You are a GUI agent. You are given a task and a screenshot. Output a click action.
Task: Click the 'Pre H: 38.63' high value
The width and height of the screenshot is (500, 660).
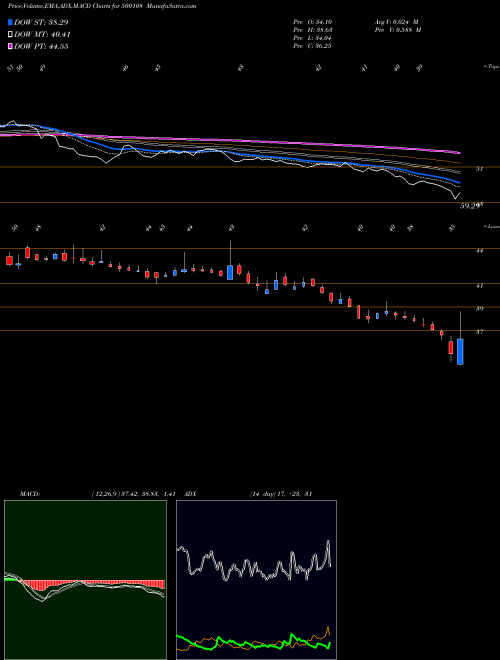pos(312,30)
